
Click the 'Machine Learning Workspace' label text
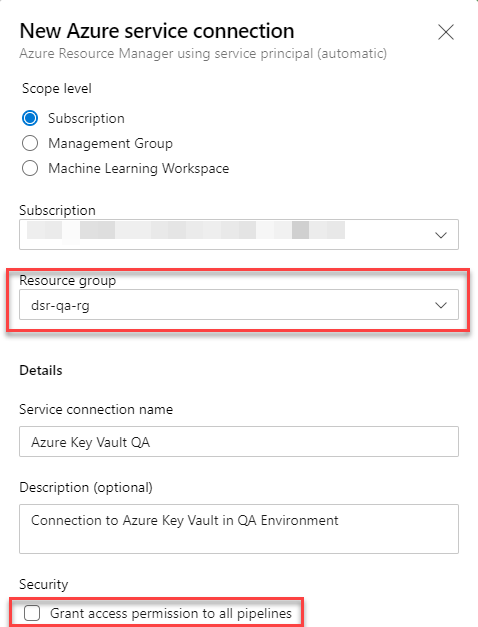[139, 169]
